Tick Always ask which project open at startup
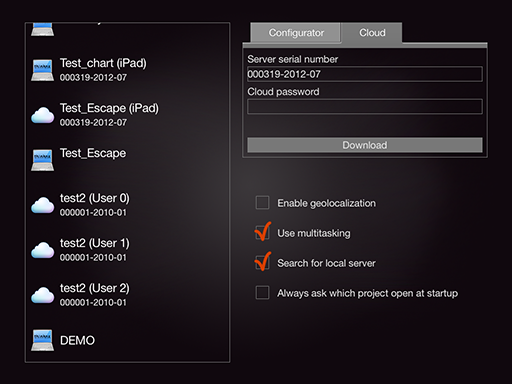The image size is (512, 384). pos(262,293)
